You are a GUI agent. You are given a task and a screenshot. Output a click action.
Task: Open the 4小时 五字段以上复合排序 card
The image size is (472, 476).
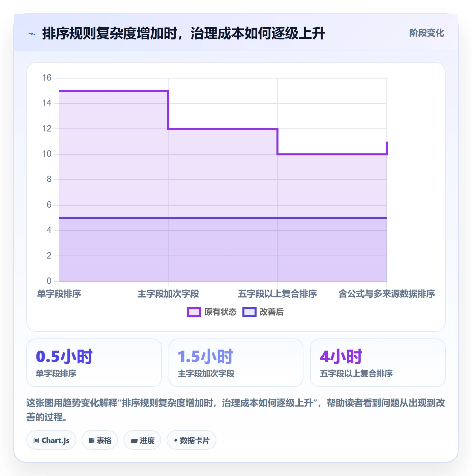coord(378,363)
